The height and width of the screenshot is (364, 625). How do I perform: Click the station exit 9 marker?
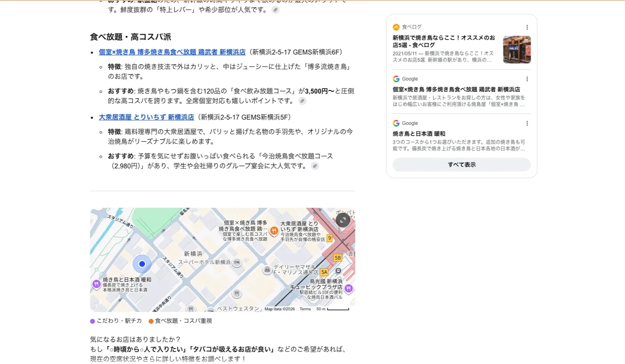329,238
